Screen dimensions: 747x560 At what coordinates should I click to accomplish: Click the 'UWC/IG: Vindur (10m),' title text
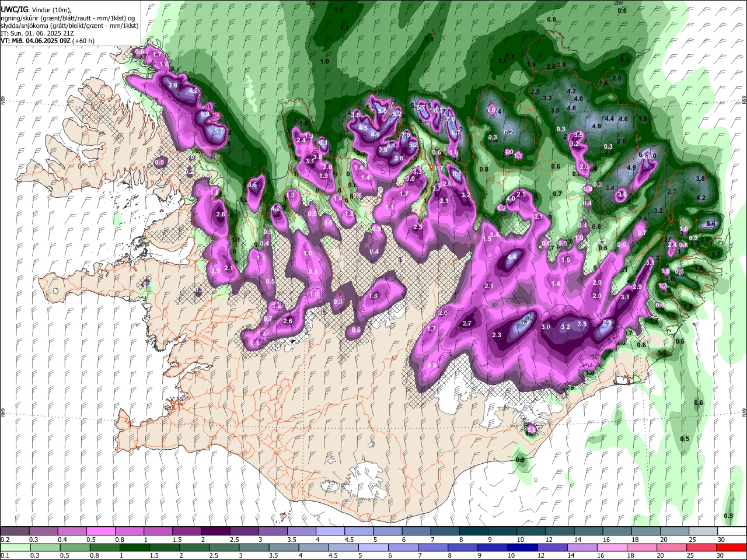click(x=37, y=10)
